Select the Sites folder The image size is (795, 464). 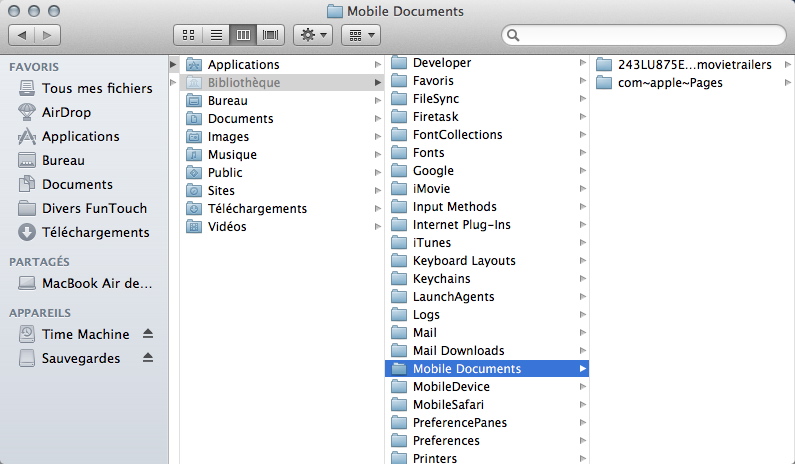[282, 190]
